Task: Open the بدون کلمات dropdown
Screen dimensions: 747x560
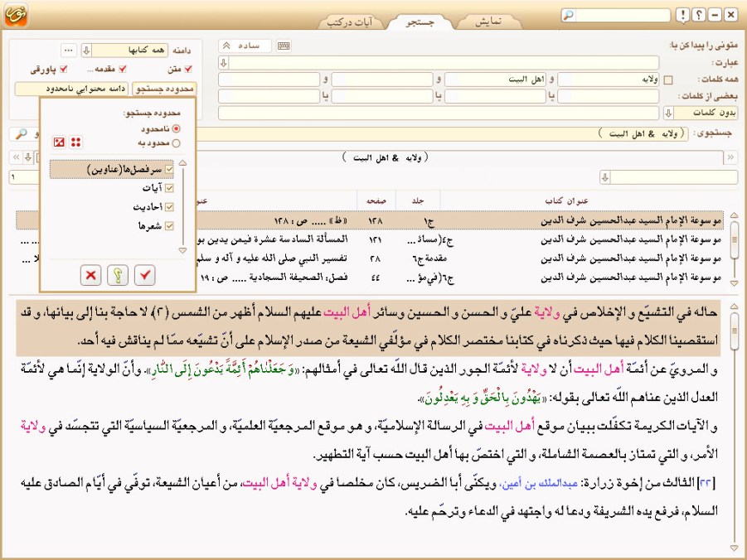Action: click(x=668, y=113)
